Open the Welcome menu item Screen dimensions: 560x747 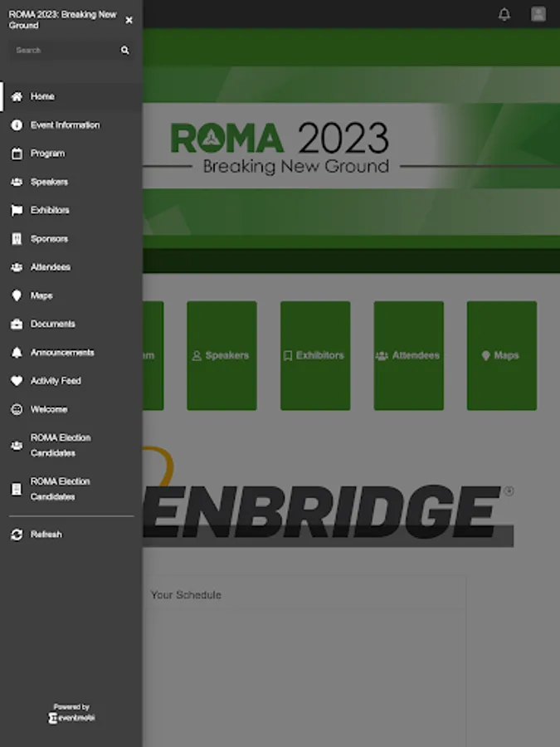pos(71,410)
